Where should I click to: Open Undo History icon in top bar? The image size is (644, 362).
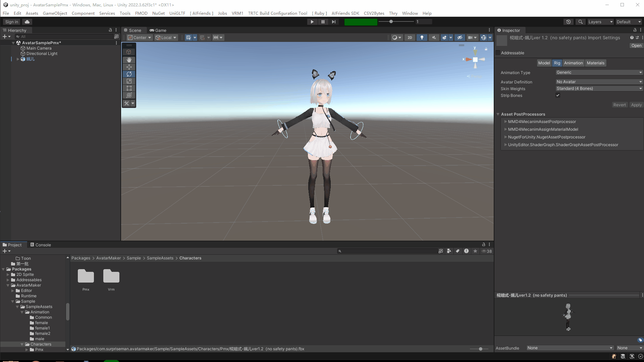tap(568, 22)
